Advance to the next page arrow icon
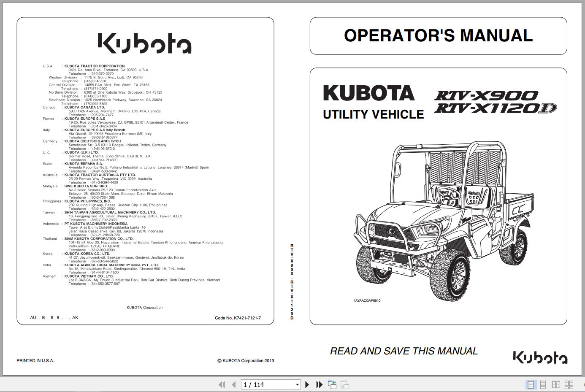 pos(307,384)
